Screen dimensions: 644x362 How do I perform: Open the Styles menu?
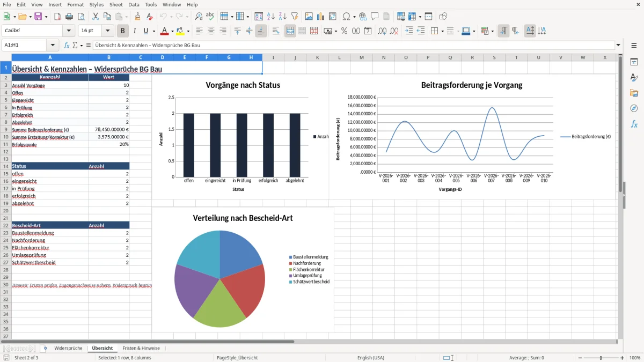click(x=97, y=4)
